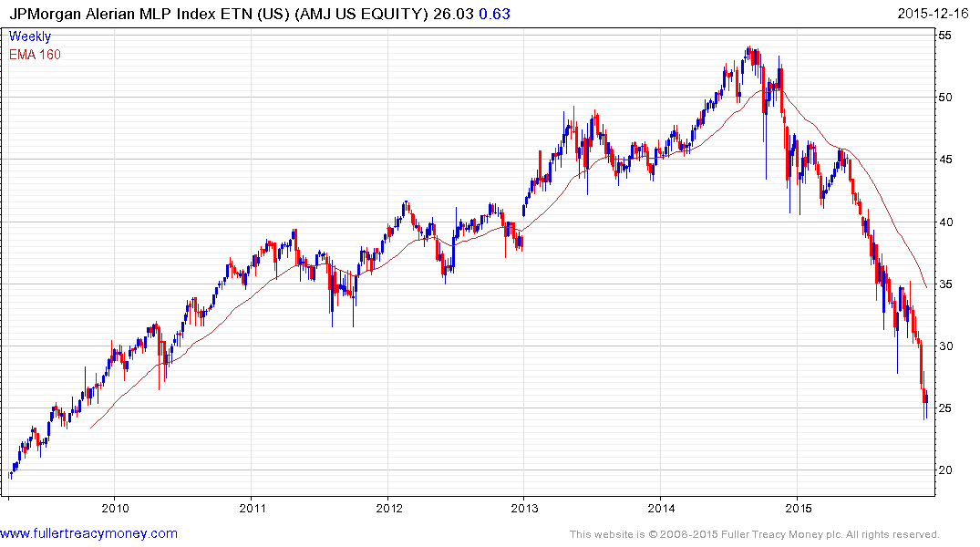
Task: Click the 'Weekly' label
Action: tap(30, 36)
